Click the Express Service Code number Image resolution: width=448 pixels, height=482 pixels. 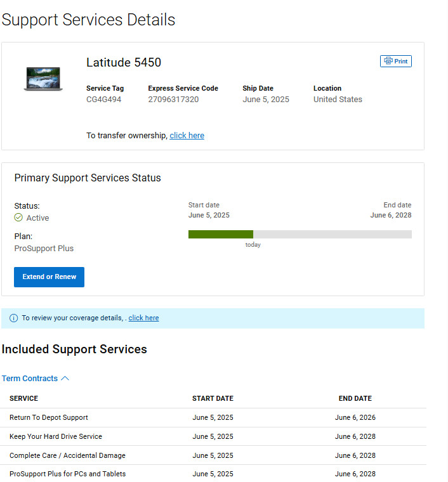click(173, 100)
